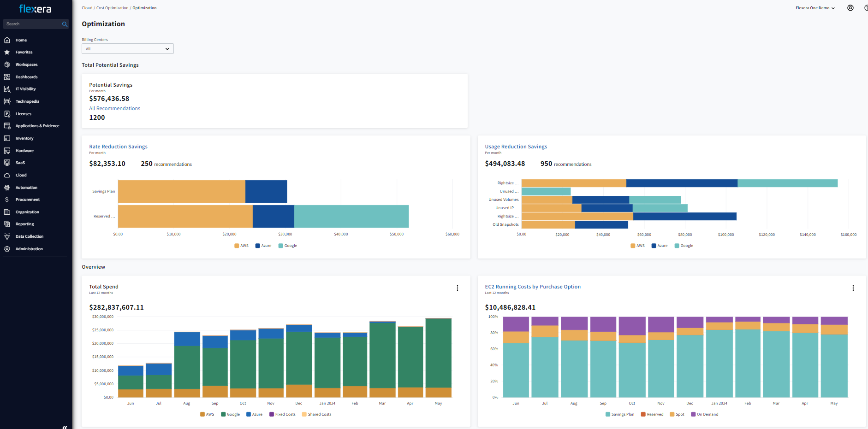This screenshot has width=868, height=429.
Task: Click the Google color swatch in Usage legend
Action: pyautogui.click(x=677, y=246)
